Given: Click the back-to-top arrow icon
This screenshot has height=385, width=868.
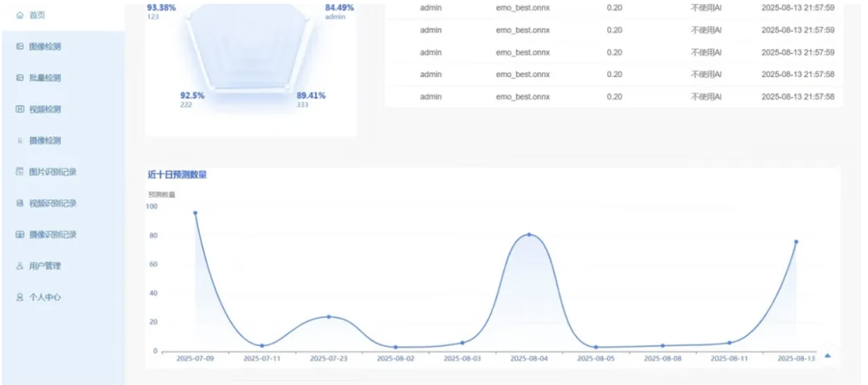Looking at the screenshot, I should (827, 356).
